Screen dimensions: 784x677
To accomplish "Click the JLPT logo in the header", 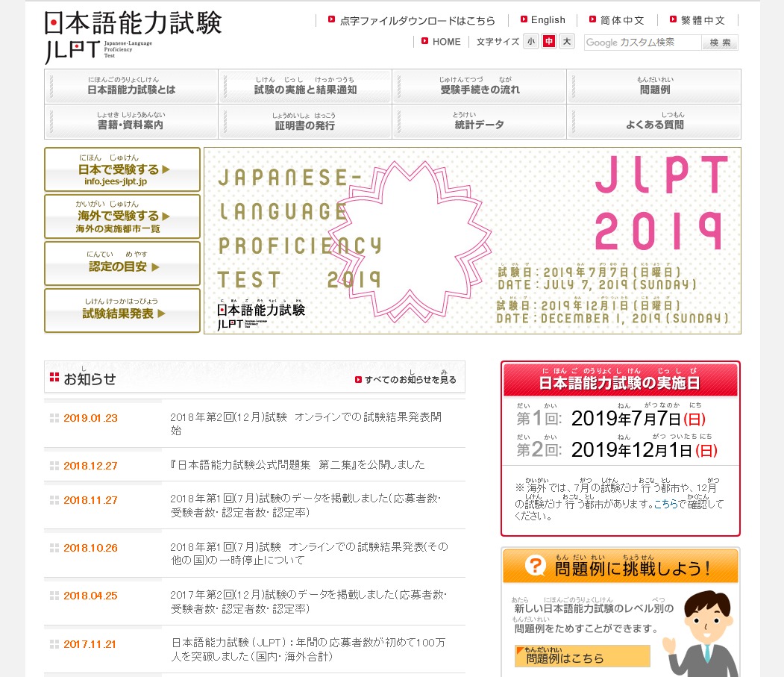I will [133, 37].
